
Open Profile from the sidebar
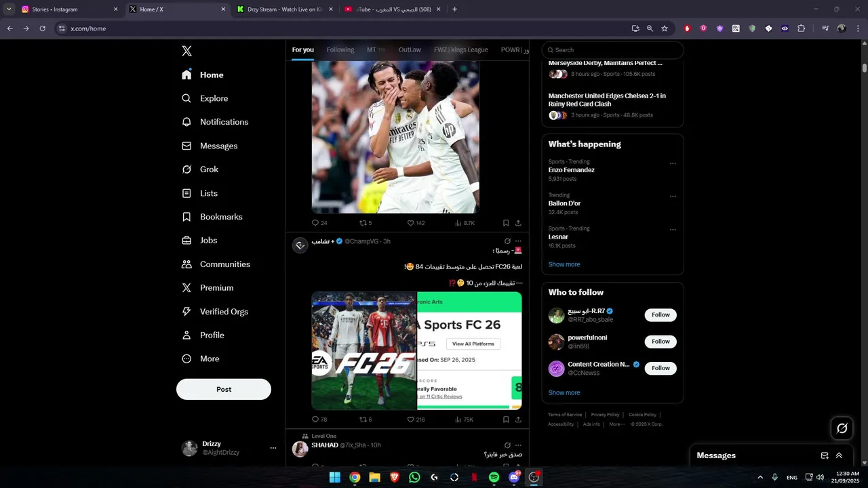203,335
